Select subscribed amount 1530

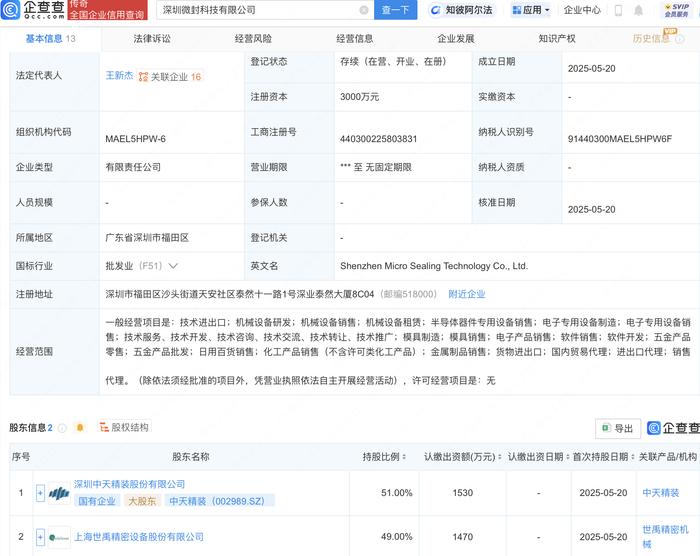462,493
